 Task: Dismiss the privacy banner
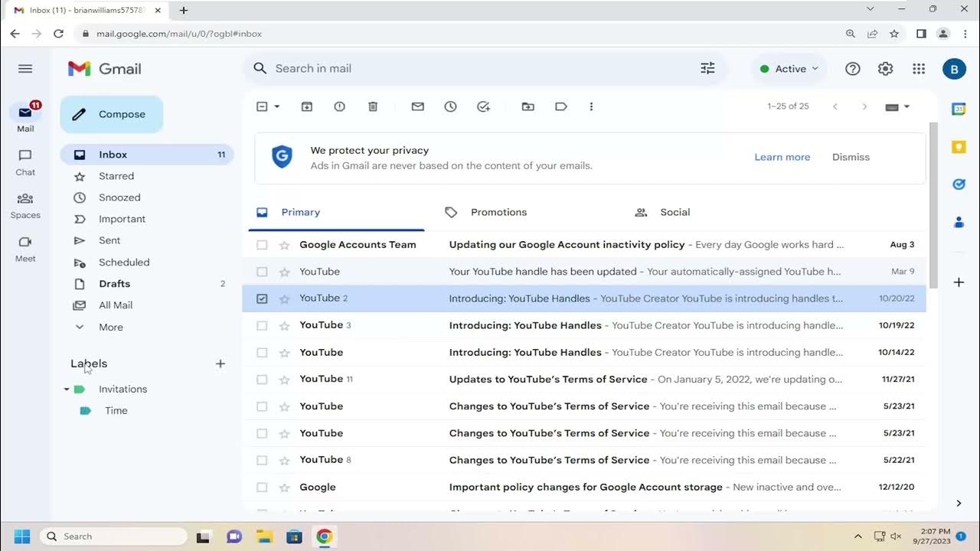point(851,158)
